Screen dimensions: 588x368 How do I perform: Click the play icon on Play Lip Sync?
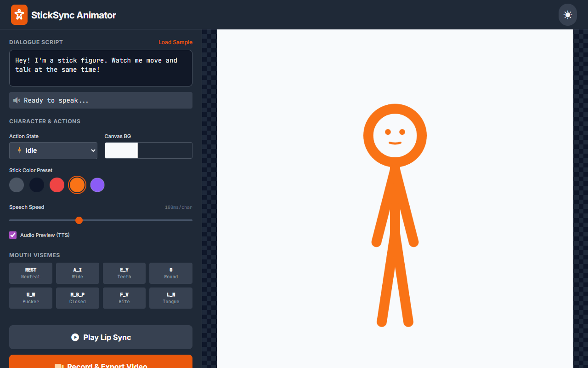[x=75, y=337]
